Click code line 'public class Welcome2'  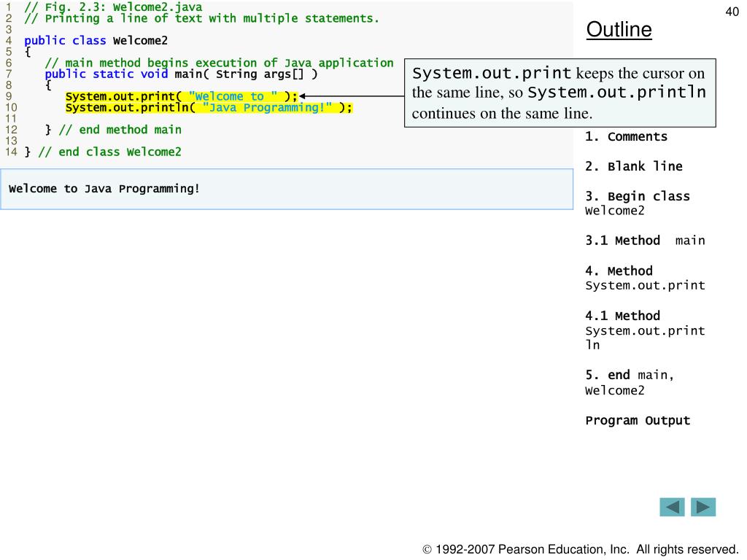click(x=96, y=41)
